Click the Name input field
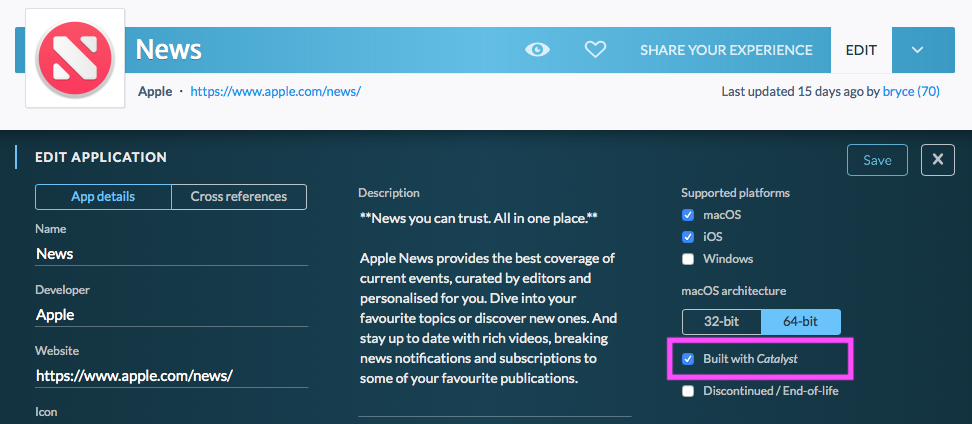972x424 pixels. 172,254
